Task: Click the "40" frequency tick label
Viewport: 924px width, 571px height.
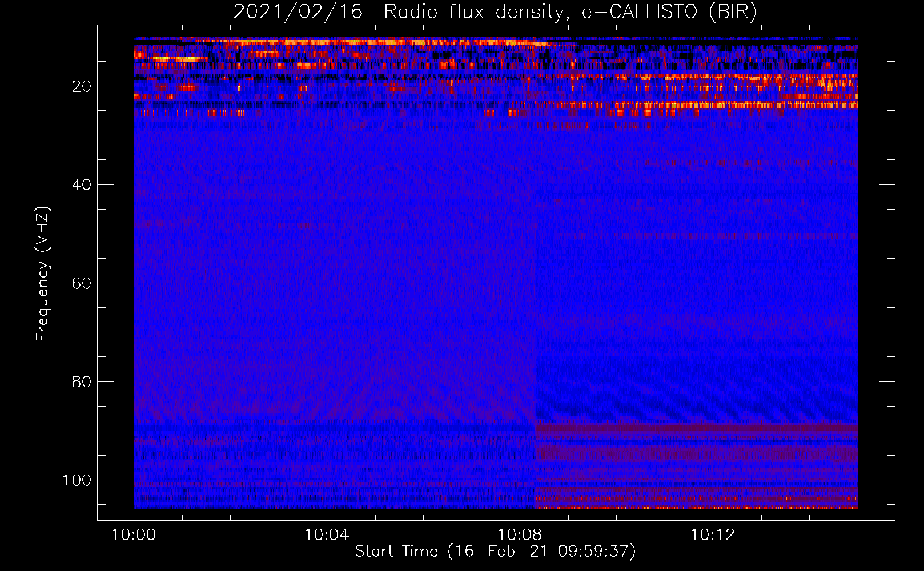Action: pyautogui.click(x=82, y=185)
